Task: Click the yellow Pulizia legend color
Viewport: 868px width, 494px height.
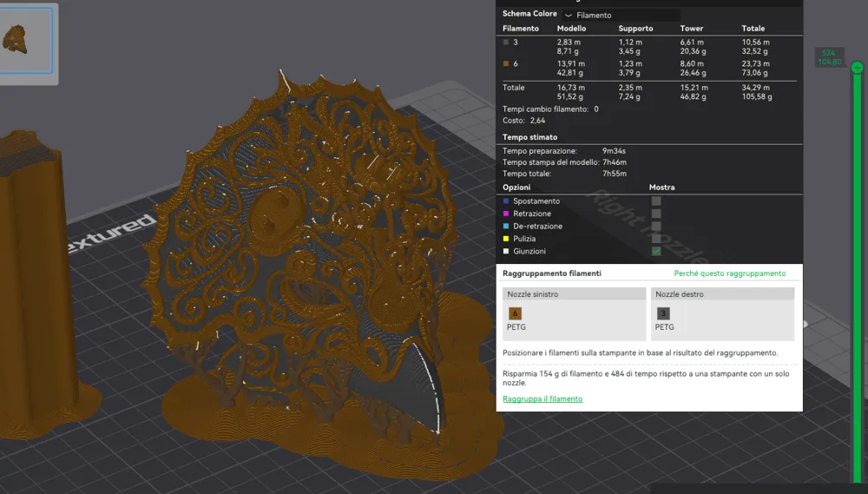Action: (x=505, y=239)
